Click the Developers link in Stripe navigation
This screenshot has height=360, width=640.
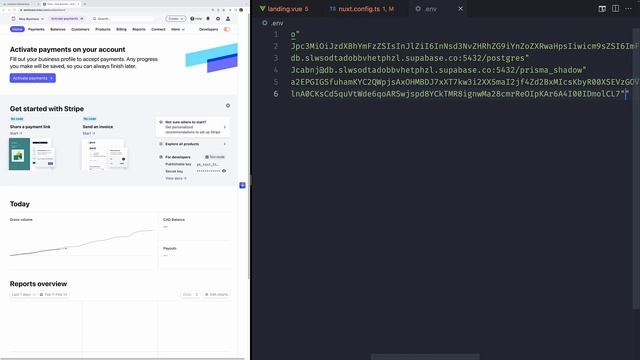pos(209,29)
